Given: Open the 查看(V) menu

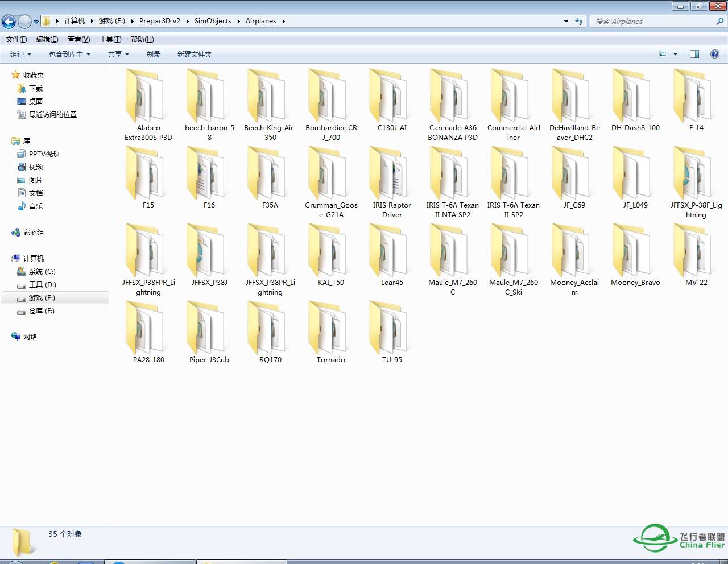Looking at the screenshot, I should (x=78, y=39).
